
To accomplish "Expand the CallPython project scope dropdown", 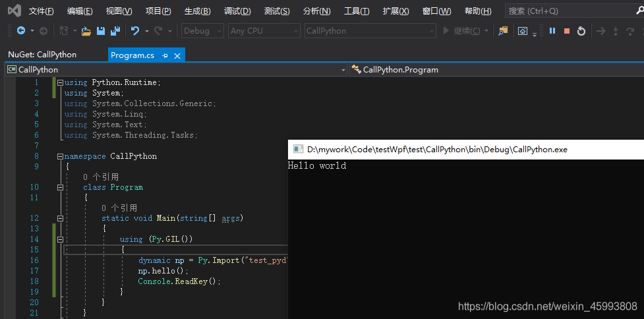I will point(343,71).
